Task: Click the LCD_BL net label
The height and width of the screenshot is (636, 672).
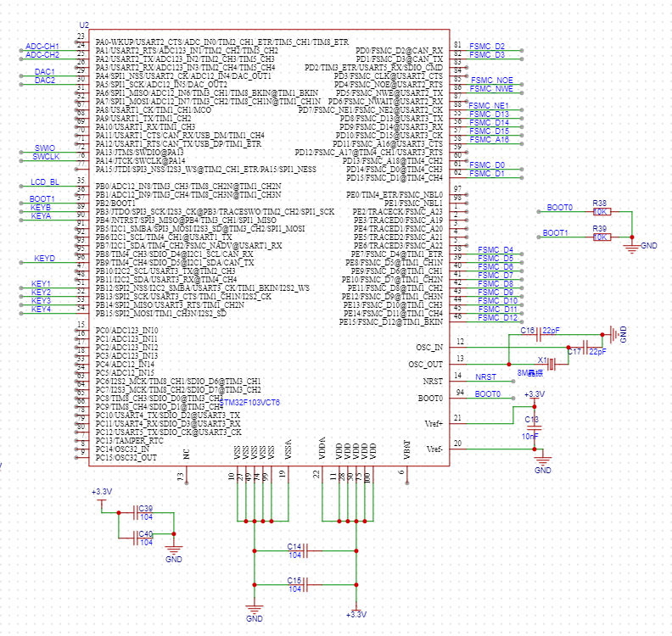Action: [x=45, y=182]
